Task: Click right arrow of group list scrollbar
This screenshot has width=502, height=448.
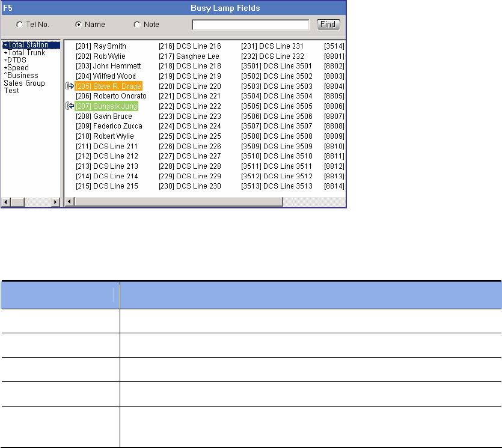Action: tap(56, 202)
